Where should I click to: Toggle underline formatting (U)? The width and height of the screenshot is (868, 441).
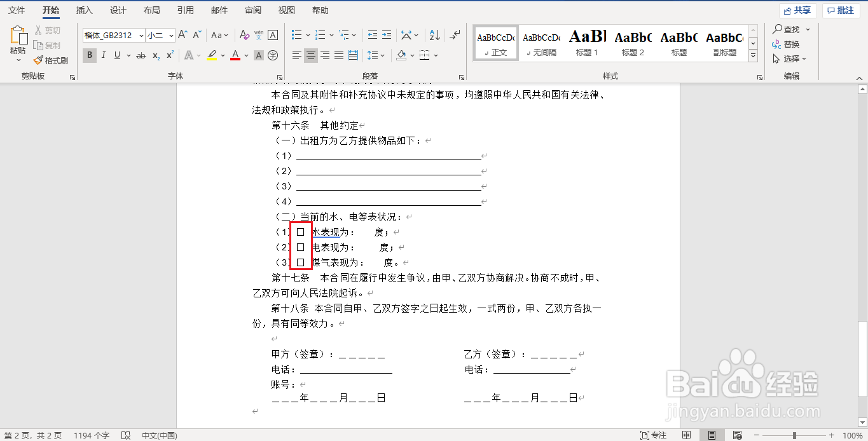pos(118,55)
